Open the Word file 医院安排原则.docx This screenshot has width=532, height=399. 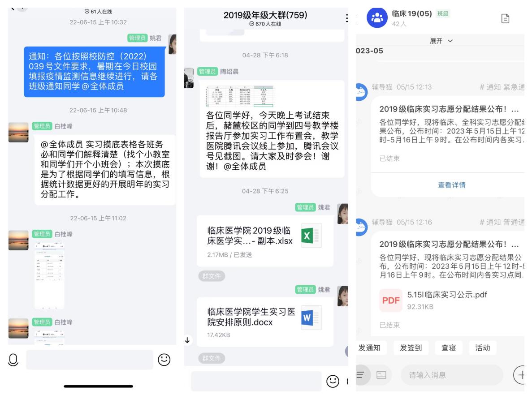(x=265, y=322)
